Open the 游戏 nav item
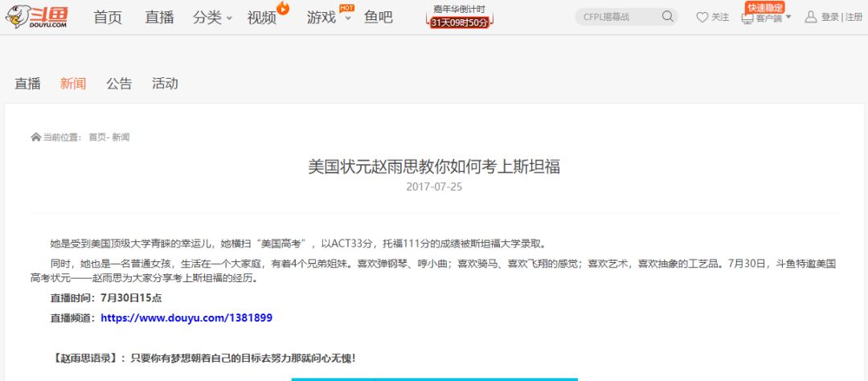 pos(321,17)
